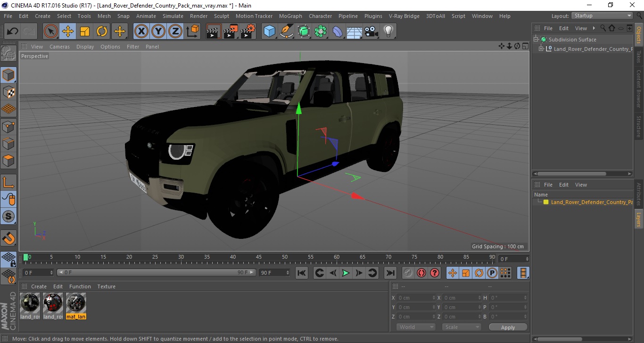Add a floor environment object
The image size is (644, 343).
click(x=355, y=32)
